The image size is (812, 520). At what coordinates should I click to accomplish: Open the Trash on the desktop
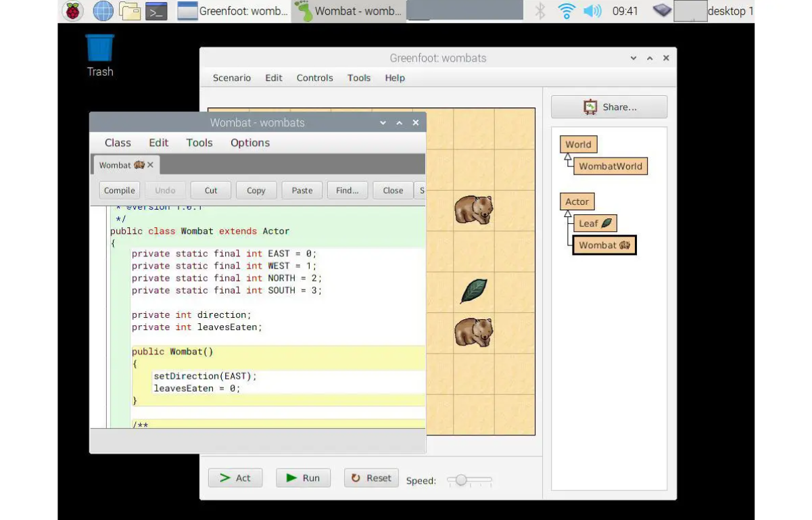[100, 49]
